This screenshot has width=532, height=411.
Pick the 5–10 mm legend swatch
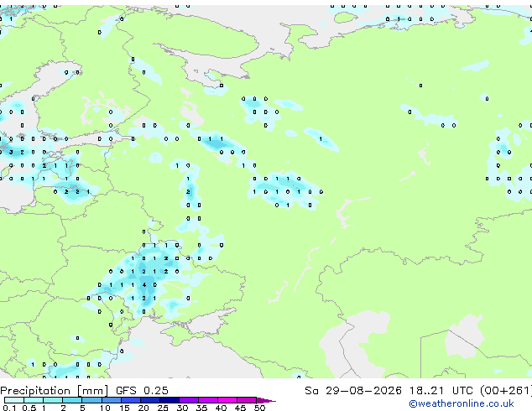[x=91, y=400]
